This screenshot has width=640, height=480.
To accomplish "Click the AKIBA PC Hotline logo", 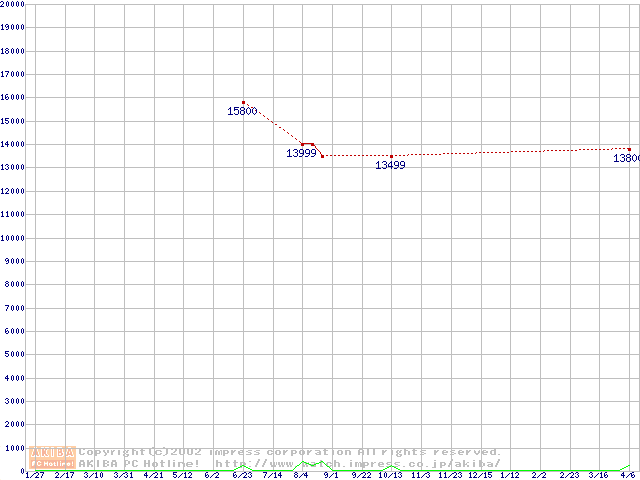I will [52, 457].
